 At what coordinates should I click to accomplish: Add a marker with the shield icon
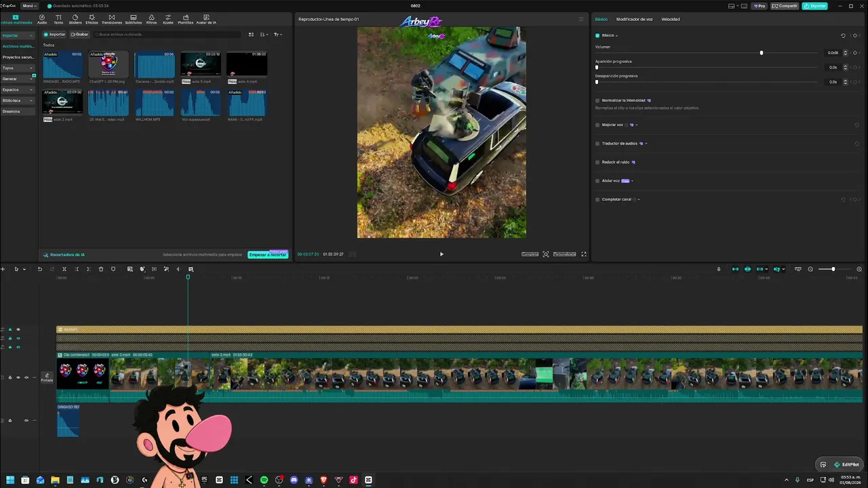pos(113,269)
